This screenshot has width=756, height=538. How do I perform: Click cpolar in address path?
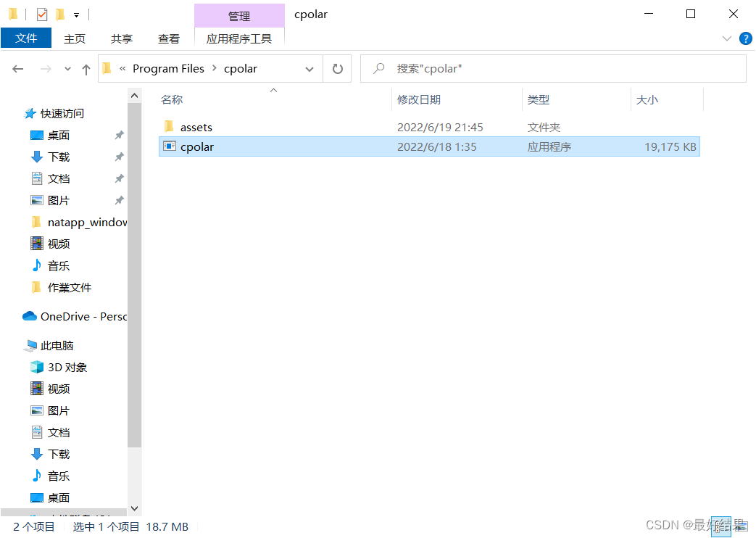click(241, 69)
